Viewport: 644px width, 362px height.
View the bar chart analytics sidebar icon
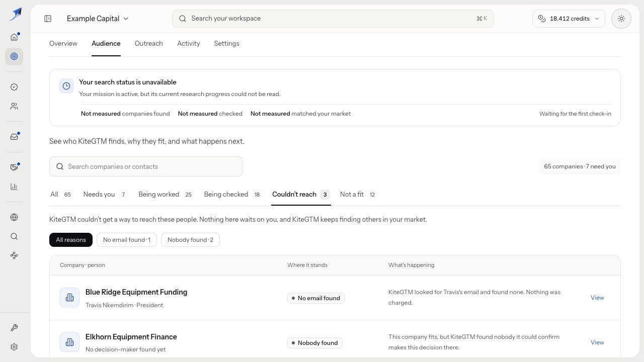pos(14,187)
